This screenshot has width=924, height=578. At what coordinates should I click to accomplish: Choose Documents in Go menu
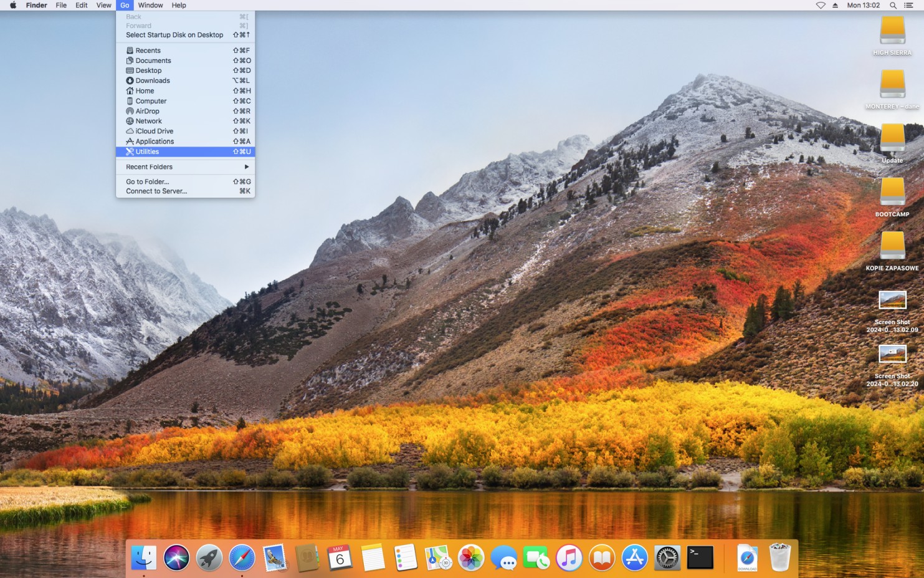[185, 60]
